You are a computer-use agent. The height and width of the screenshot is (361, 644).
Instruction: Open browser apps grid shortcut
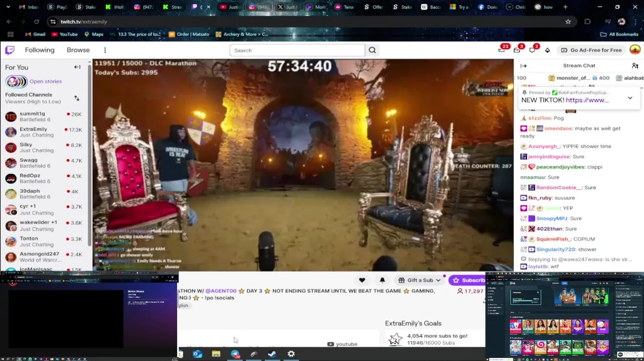10,34
